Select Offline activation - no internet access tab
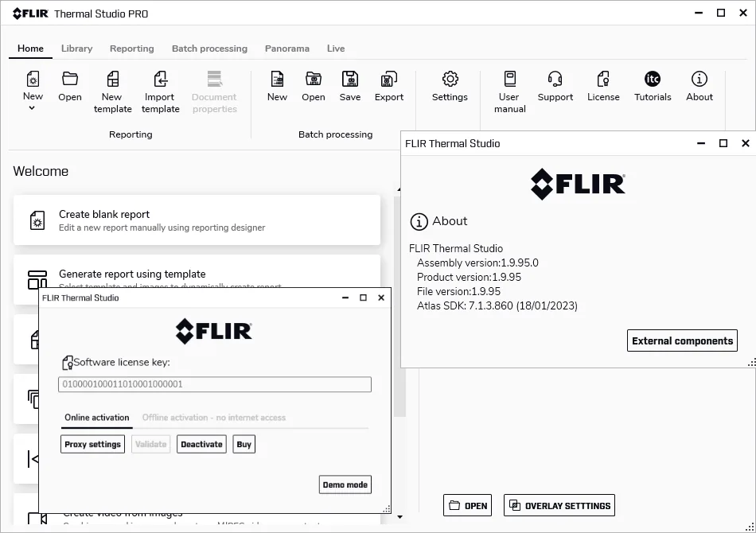756x533 pixels. 213,418
